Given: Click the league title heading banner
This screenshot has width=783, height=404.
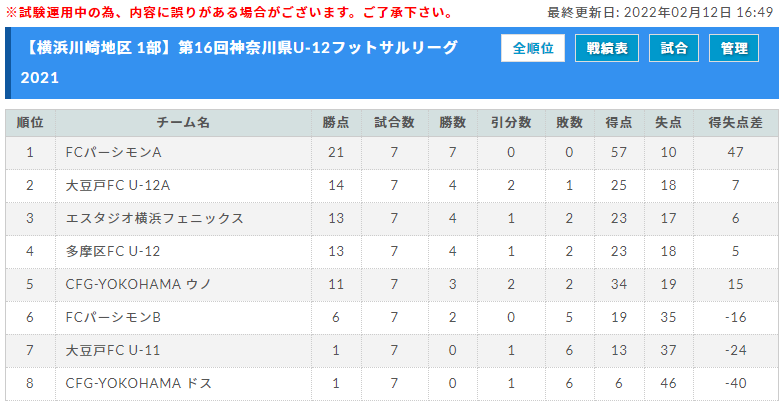Looking at the screenshot, I should pos(392,63).
